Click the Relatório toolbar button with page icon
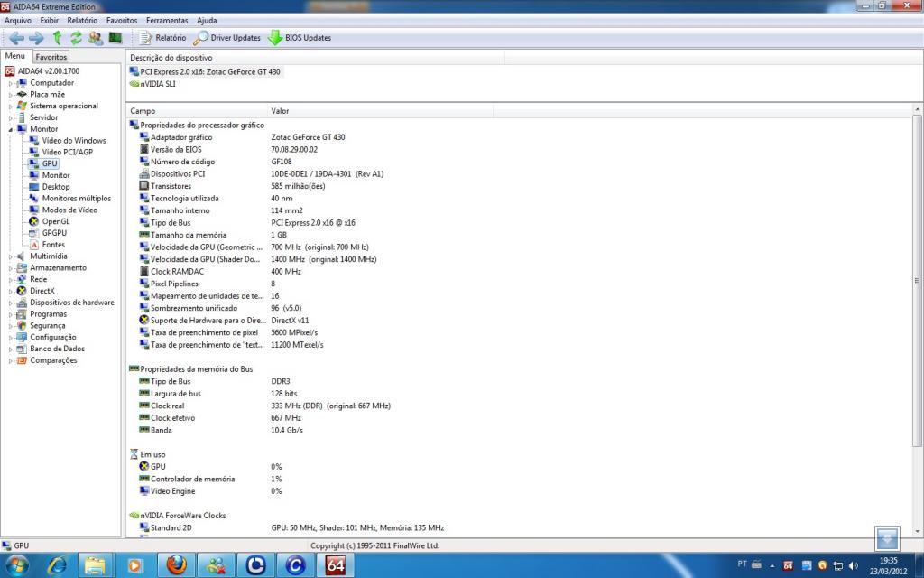Image resolution: width=924 pixels, height=578 pixels. pos(162,38)
